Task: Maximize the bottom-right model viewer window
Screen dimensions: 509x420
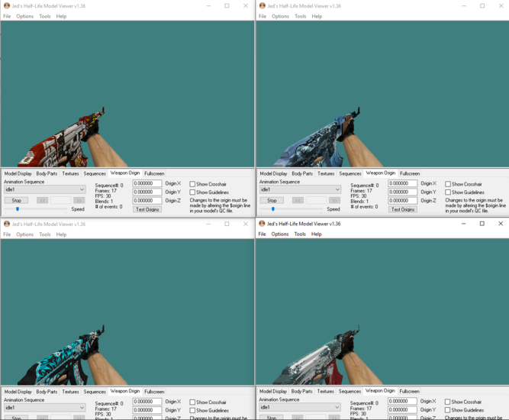Action: 482,224
